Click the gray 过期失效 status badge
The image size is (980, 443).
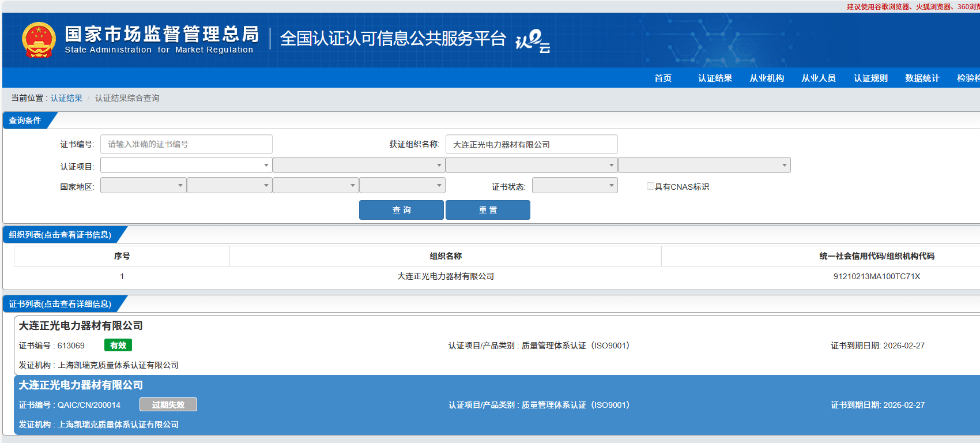tap(168, 404)
